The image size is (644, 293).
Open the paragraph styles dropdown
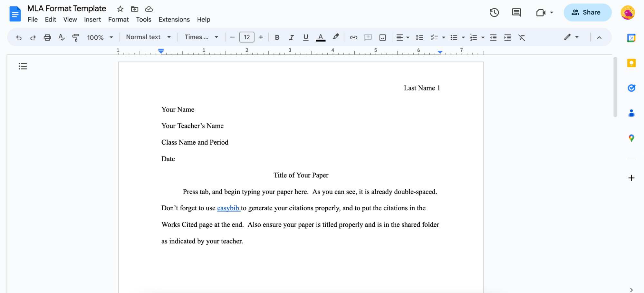point(148,37)
